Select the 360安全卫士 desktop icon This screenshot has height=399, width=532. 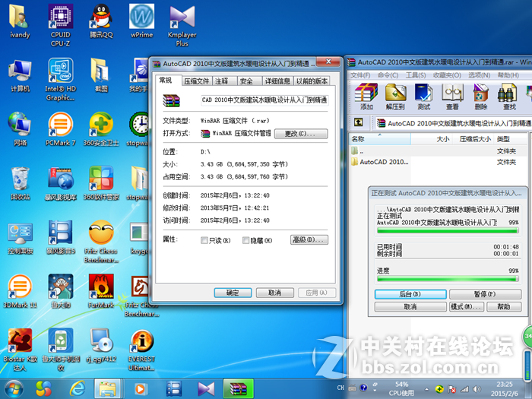pos(101,129)
